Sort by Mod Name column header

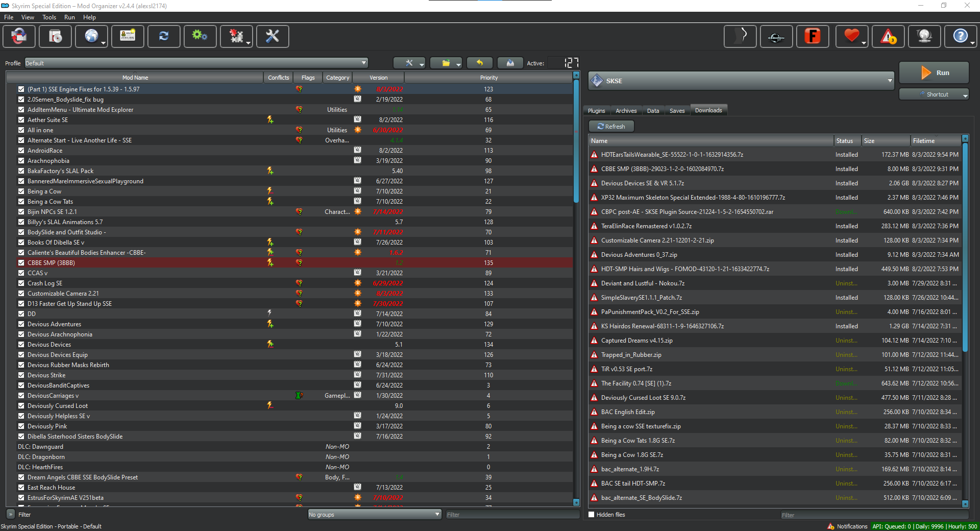pos(135,78)
